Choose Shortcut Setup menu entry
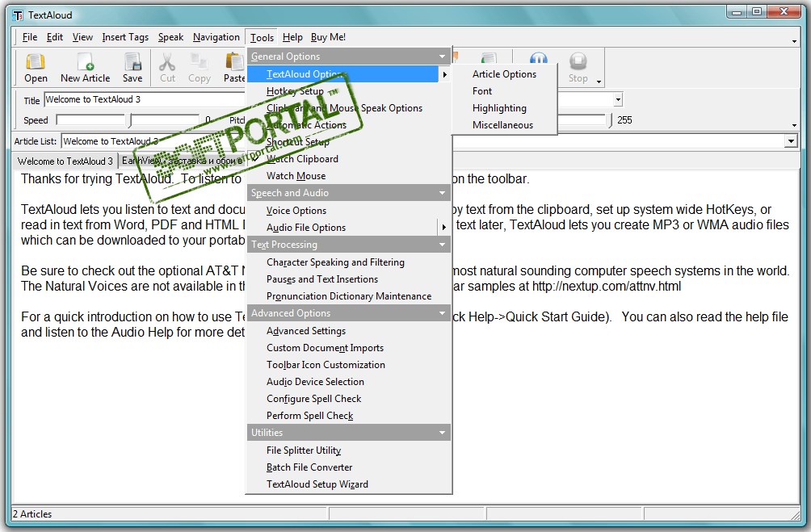 (x=349, y=141)
